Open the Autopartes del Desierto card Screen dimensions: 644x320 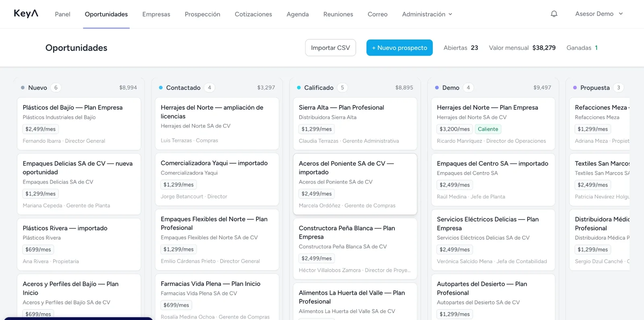click(493, 297)
